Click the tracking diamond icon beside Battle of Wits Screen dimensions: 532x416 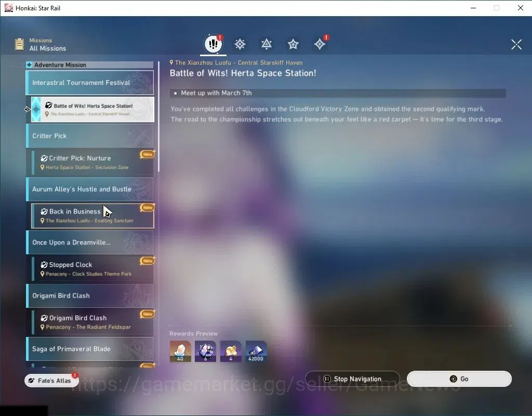pos(36,109)
